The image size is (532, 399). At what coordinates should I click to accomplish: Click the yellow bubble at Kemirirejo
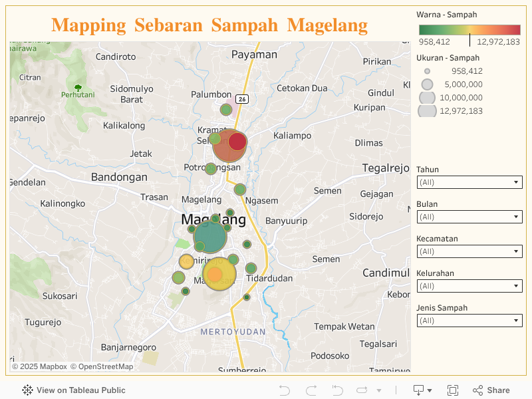pos(186,261)
